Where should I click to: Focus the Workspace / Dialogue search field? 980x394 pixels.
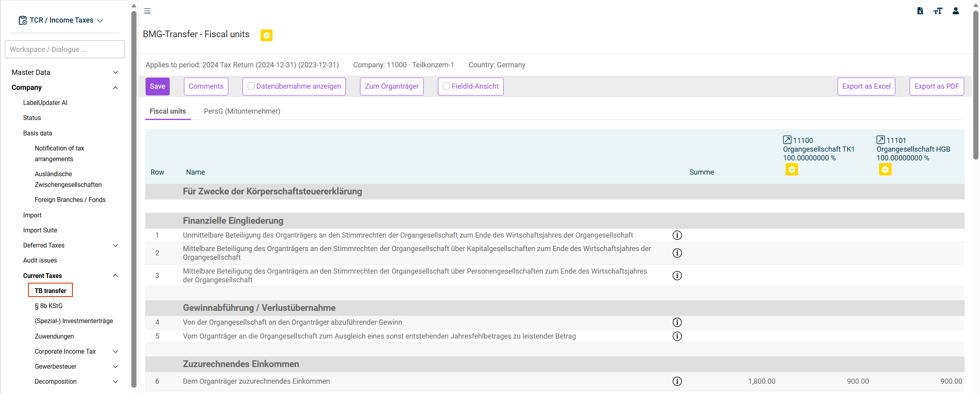click(65, 49)
